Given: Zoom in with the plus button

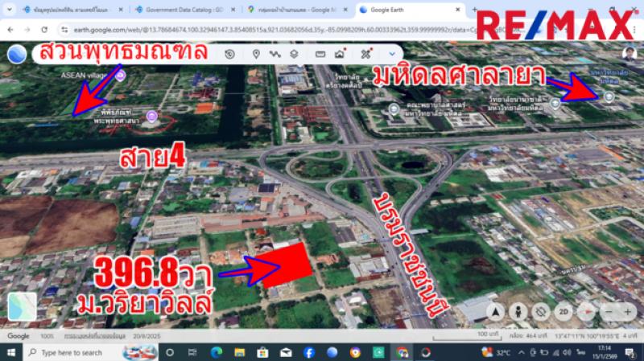Looking at the screenshot, I should (x=628, y=312).
